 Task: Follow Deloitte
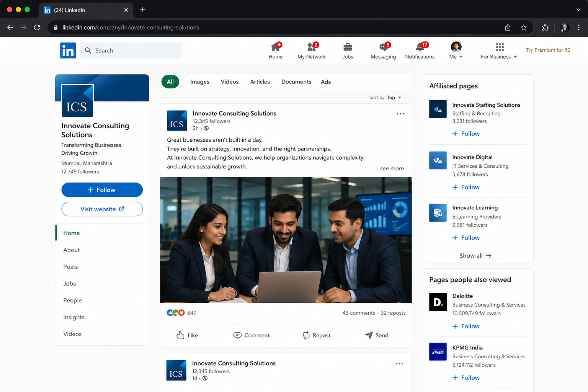(x=466, y=326)
